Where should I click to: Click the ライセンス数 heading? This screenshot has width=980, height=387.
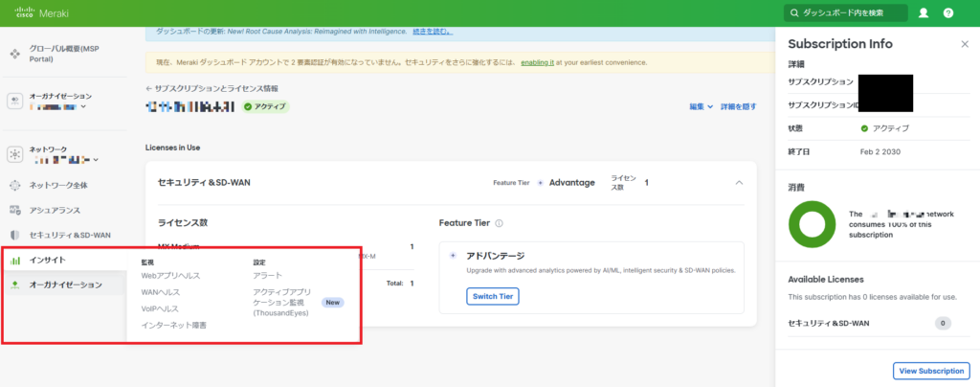(183, 223)
